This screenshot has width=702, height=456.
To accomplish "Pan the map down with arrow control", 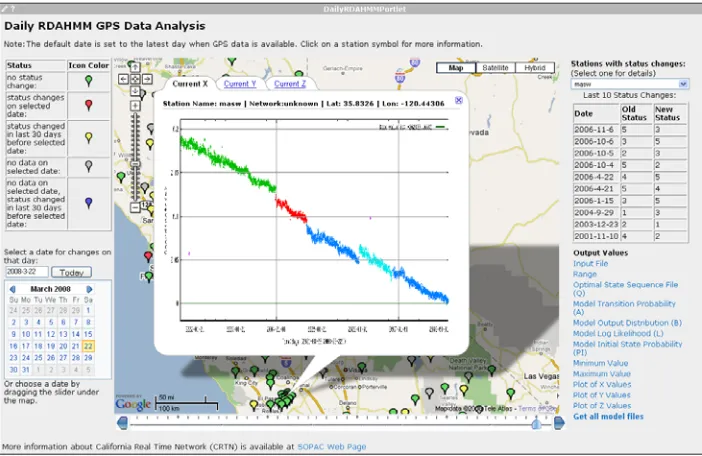I will tap(135, 91).
